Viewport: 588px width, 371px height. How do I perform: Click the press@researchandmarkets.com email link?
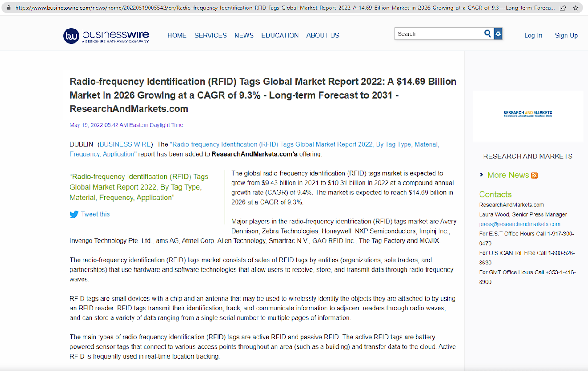point(520,224)
